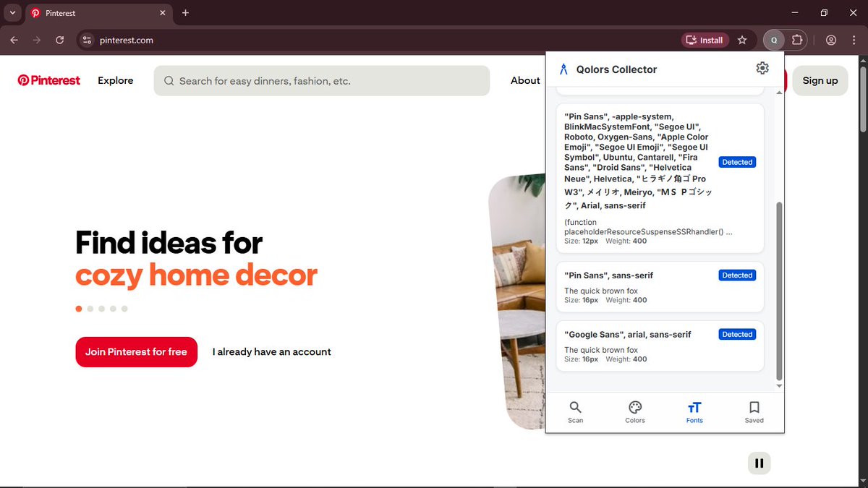The width and height of the screenshot is (868, 488).
Task: Select "Pin Sans", sans-serif font name
Action: point(609,275)
